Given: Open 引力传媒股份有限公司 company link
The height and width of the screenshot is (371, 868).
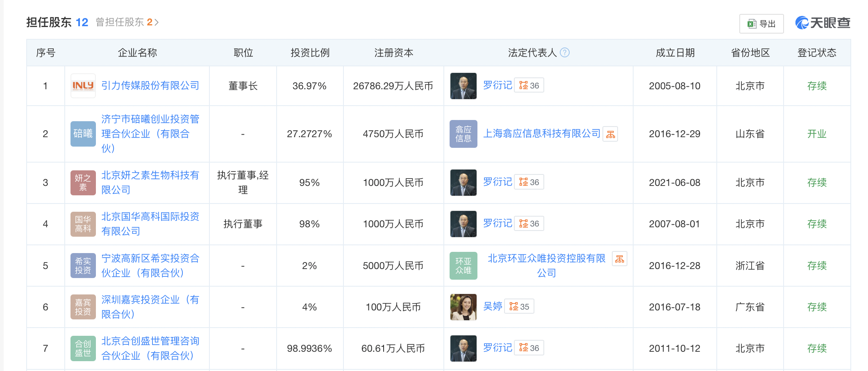Looking at the screenshot, I should pos(150,86).
